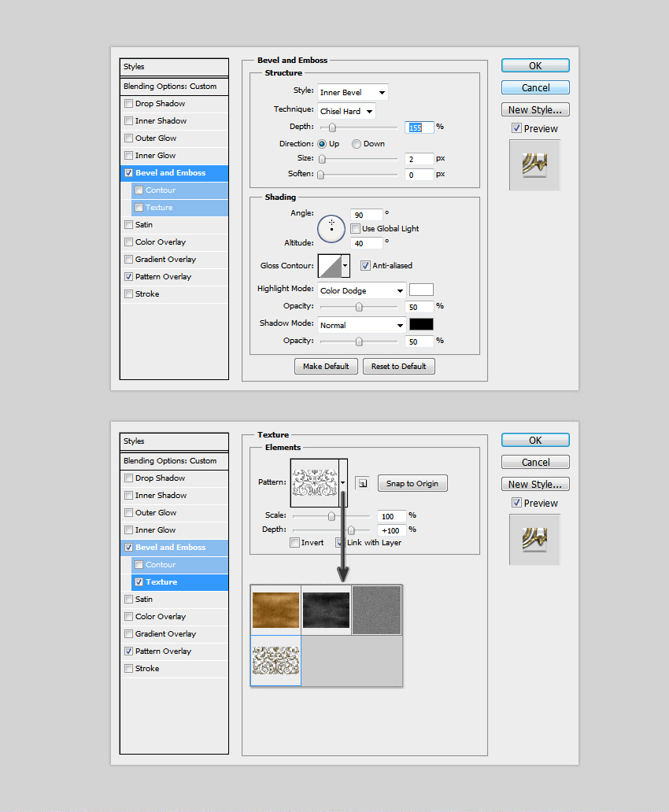Click the texture Scale value field

pos(391,516)
